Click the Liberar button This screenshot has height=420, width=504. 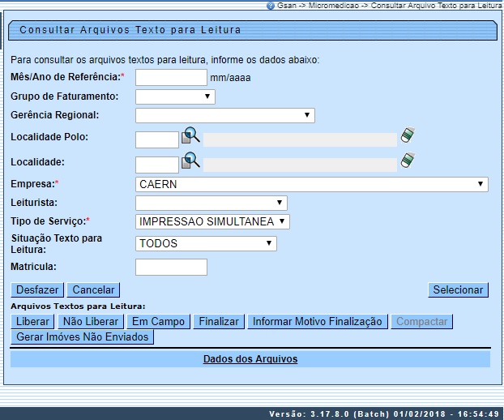(33, 322)
